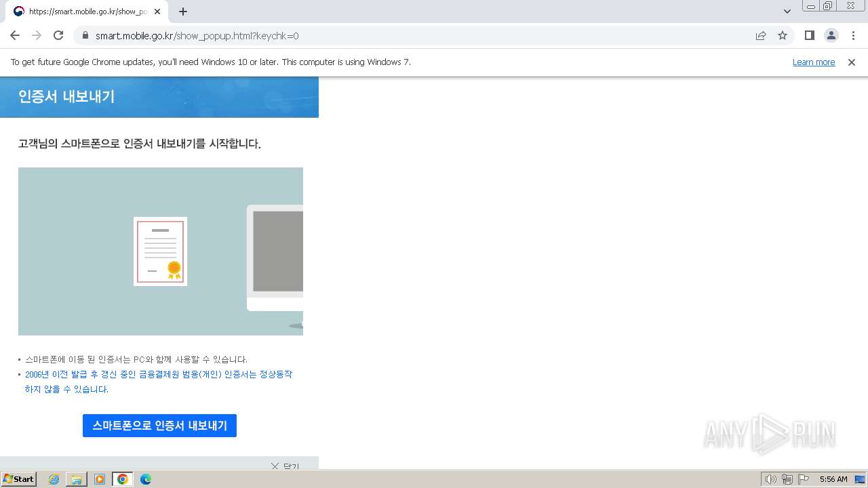Click the browser Forward arrow

click(37, 35)
